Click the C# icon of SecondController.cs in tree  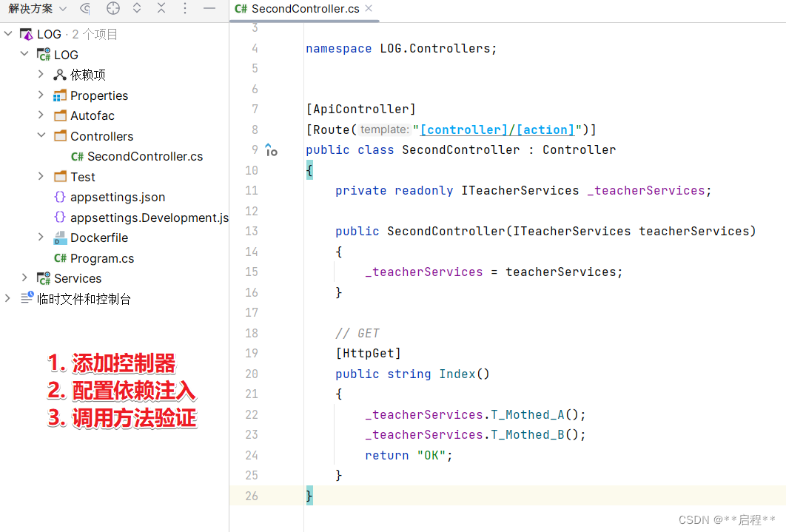click(x=77, y=157)
